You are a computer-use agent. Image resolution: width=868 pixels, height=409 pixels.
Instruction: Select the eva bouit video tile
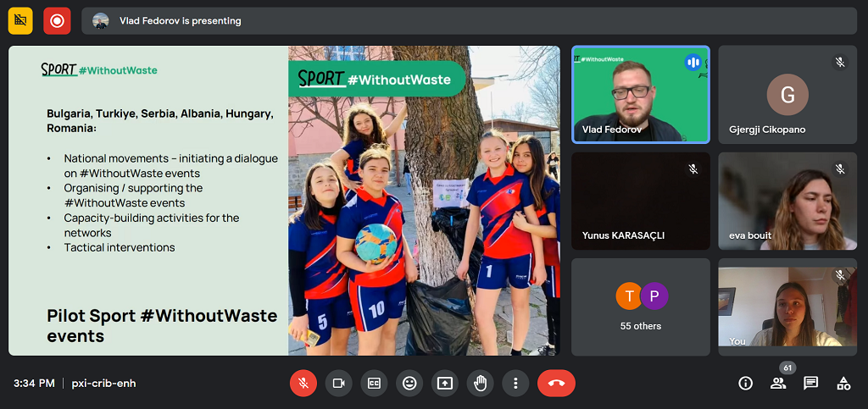coord(787,201)
